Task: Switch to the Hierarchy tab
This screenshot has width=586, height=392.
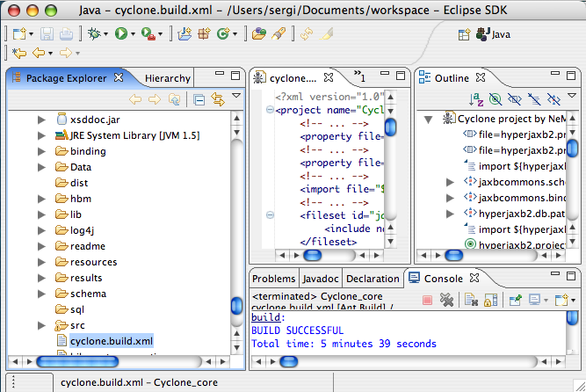Action: pyautogui.click(x=168, y=78)
